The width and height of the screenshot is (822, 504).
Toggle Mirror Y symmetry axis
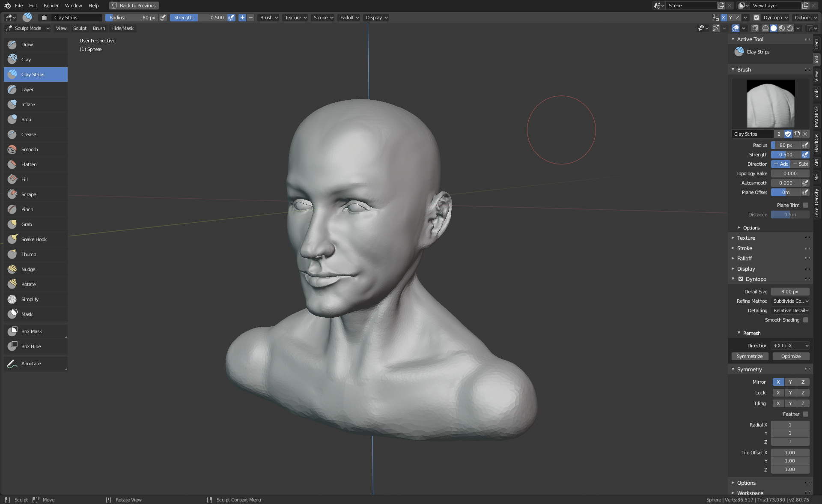[790, 382]
